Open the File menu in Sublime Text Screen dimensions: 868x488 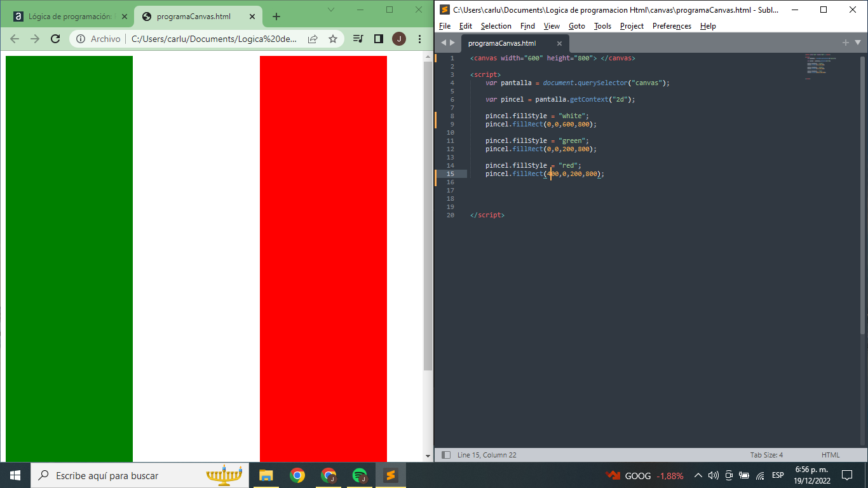445,26
